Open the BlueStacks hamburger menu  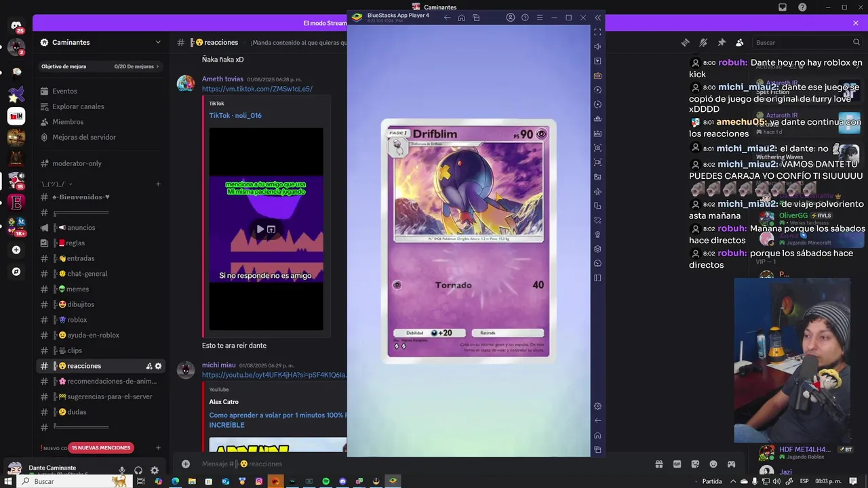540,18
